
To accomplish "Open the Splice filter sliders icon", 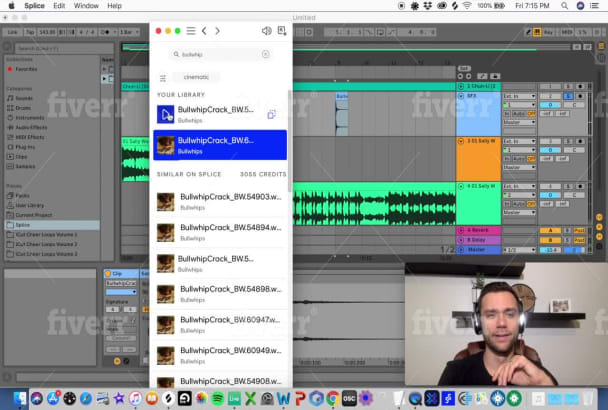I will coord(163,78).
